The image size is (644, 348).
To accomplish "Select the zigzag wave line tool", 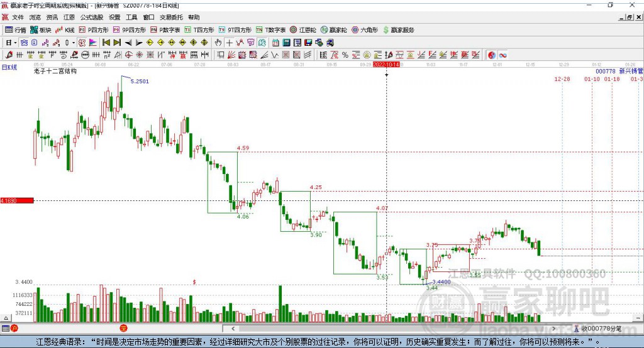I will [275, 55].
